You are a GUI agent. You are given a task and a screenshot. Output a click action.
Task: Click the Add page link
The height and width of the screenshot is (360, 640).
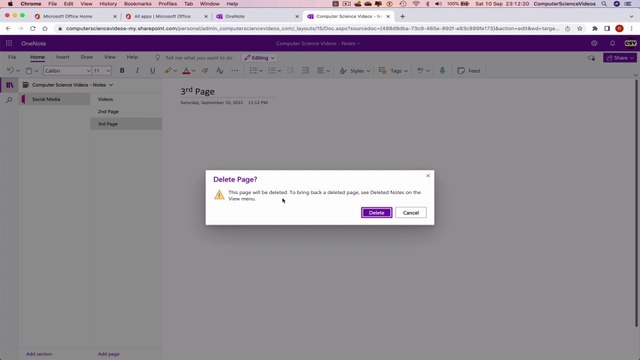point(109,354)
